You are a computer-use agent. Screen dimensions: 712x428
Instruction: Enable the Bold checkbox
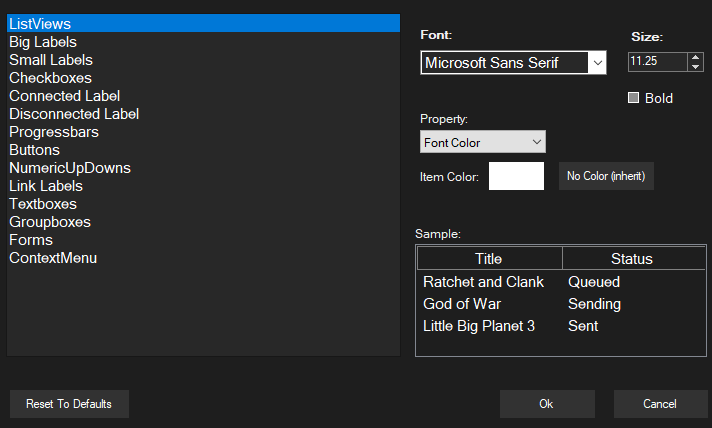coord(633,98)
